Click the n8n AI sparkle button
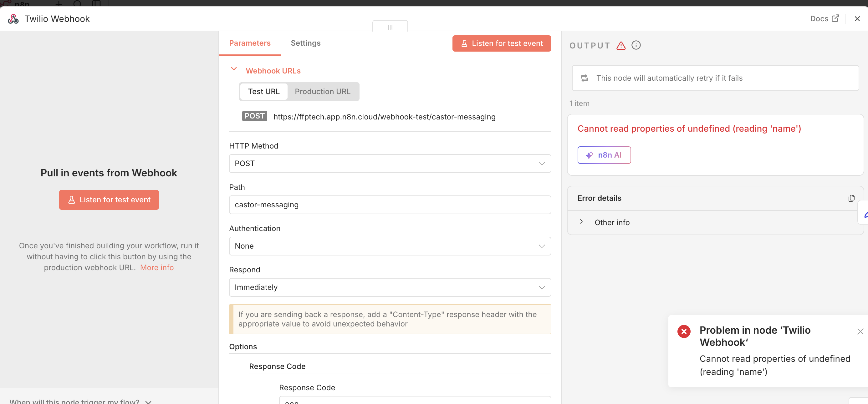Screen dimensions: 868x404 (x=604, y=155)
